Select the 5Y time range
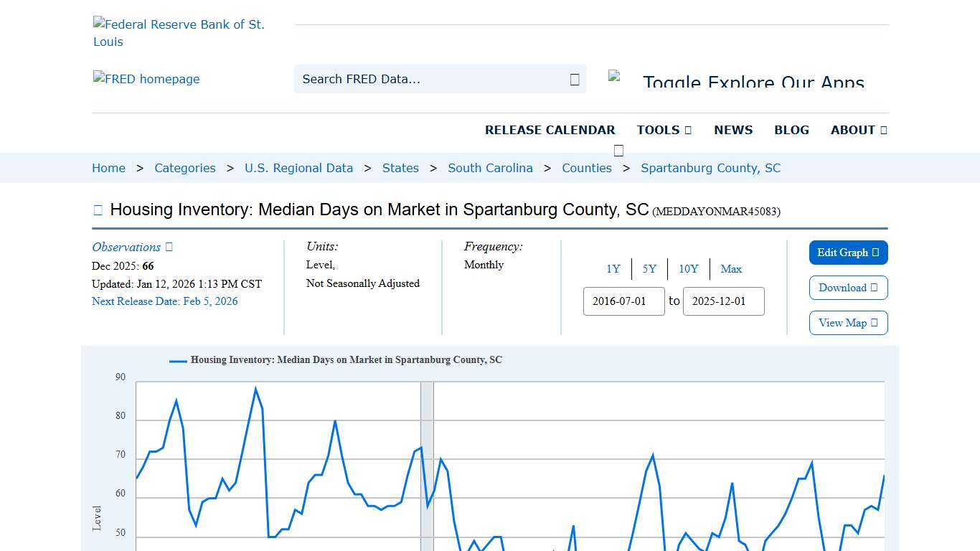980x551 pixels. (649, 269)
